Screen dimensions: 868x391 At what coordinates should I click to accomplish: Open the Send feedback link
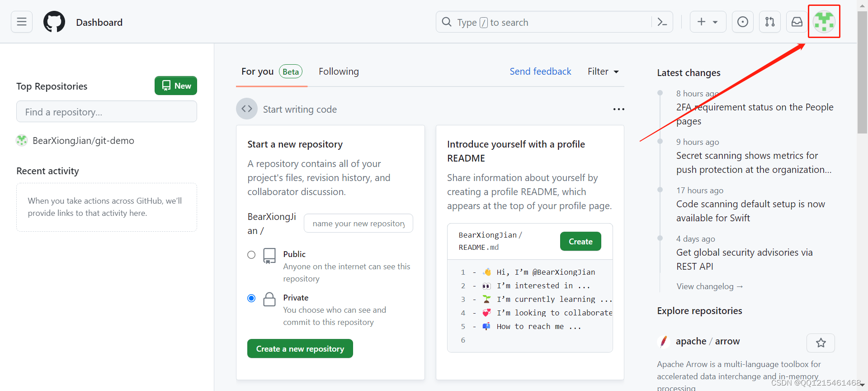(540, 72)
